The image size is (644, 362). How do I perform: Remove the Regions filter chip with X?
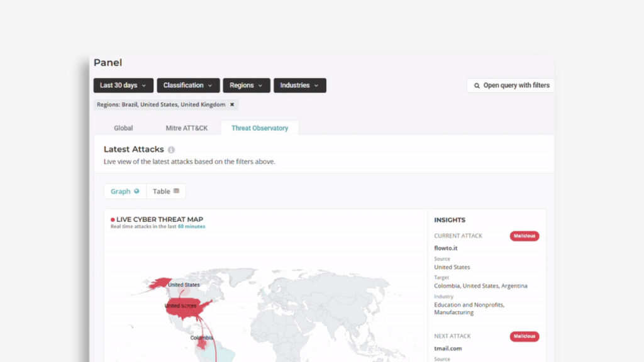(232, 105)
